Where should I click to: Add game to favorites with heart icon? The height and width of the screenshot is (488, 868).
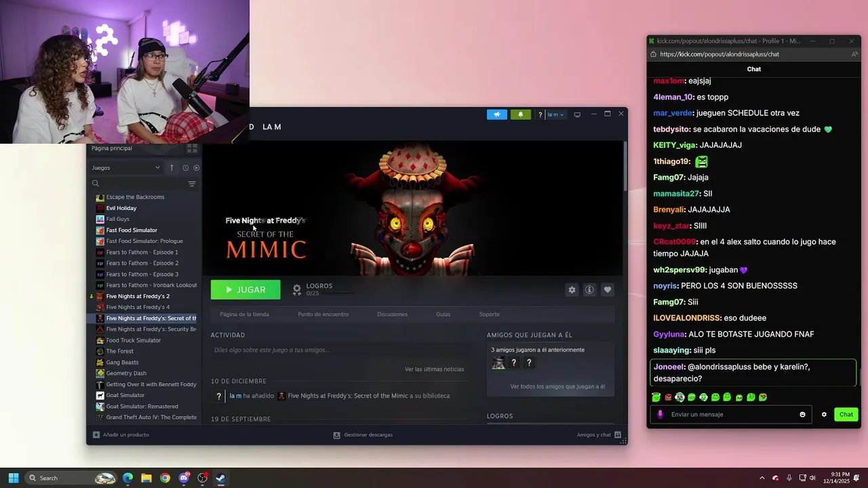[608, 289]
